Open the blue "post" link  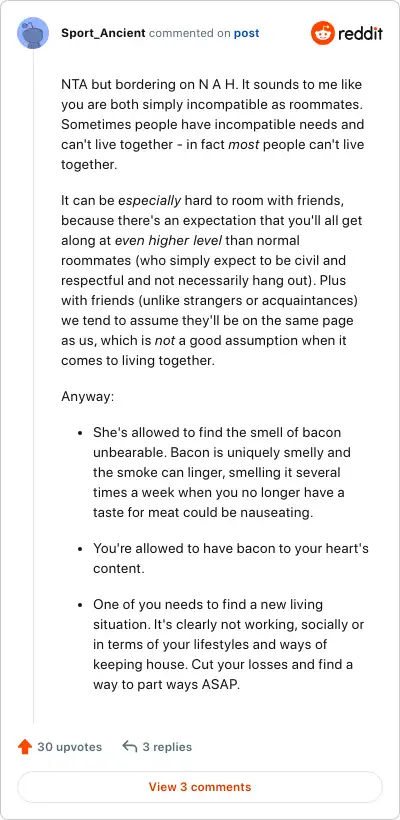246,33
